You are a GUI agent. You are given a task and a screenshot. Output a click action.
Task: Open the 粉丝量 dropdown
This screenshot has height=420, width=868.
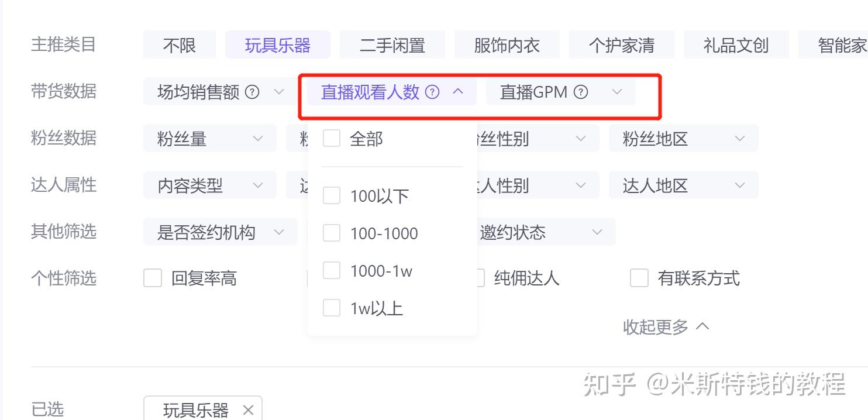click(210, 139)
